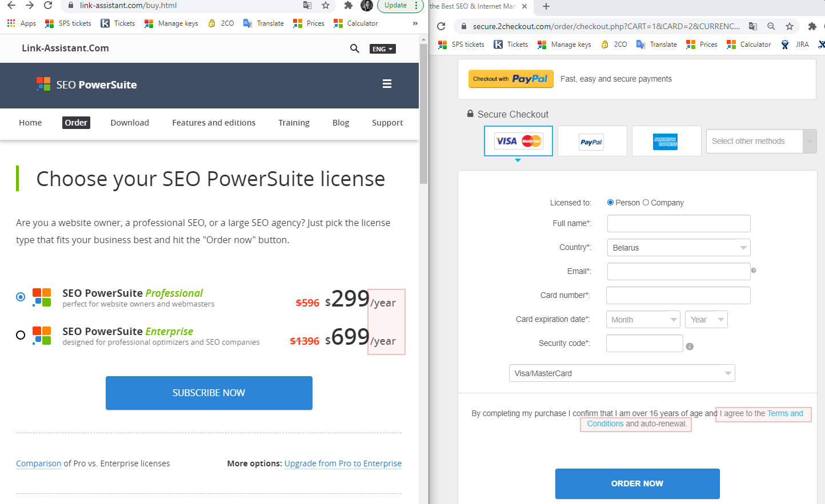
Task: Show more bookmarks chevron in left browser
Action: tap(415, 23)
